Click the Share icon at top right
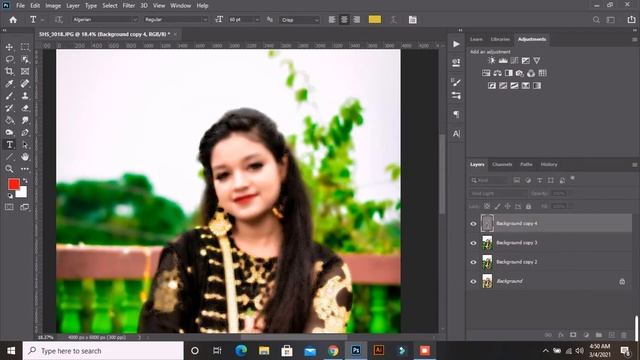The width and height of the screenshot is (640, 360). [x=631, y=20]
